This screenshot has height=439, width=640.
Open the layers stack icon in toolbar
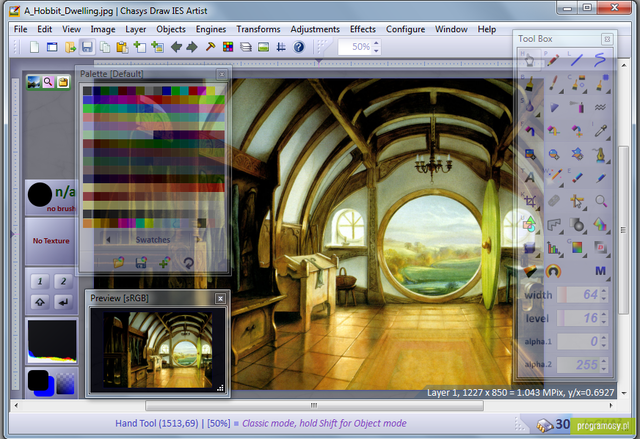point(246,47)
